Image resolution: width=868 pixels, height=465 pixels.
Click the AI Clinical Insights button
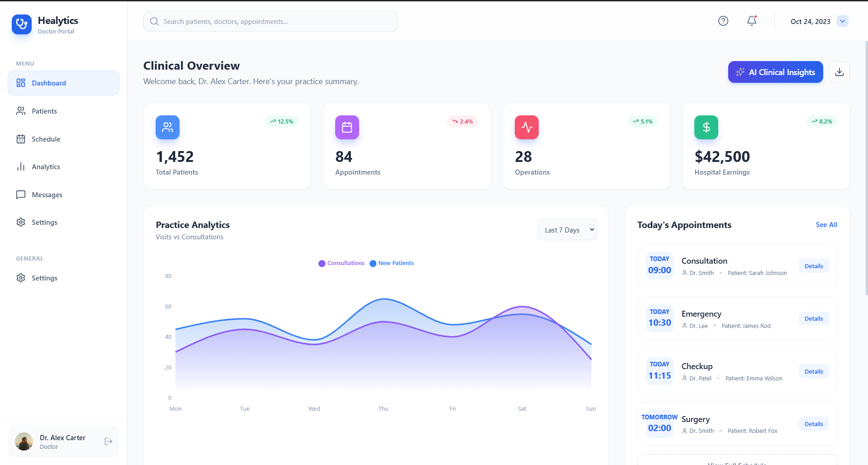tap(775, 72)
